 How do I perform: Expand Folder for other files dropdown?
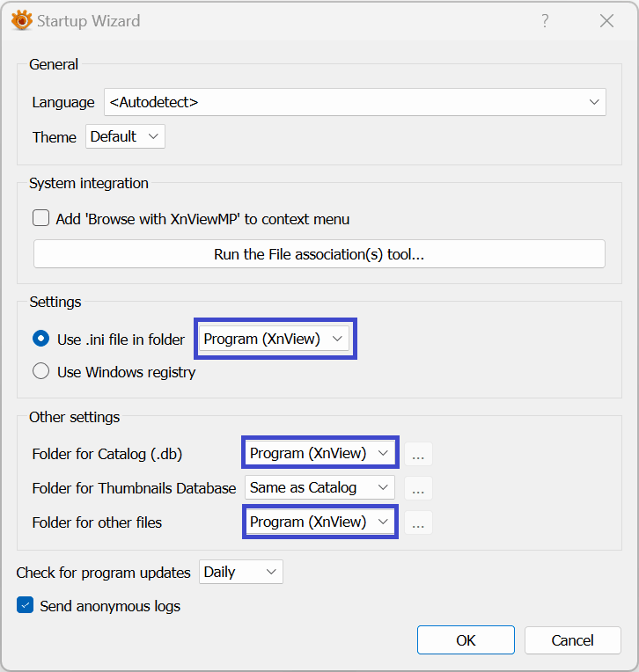coord(319,522)
